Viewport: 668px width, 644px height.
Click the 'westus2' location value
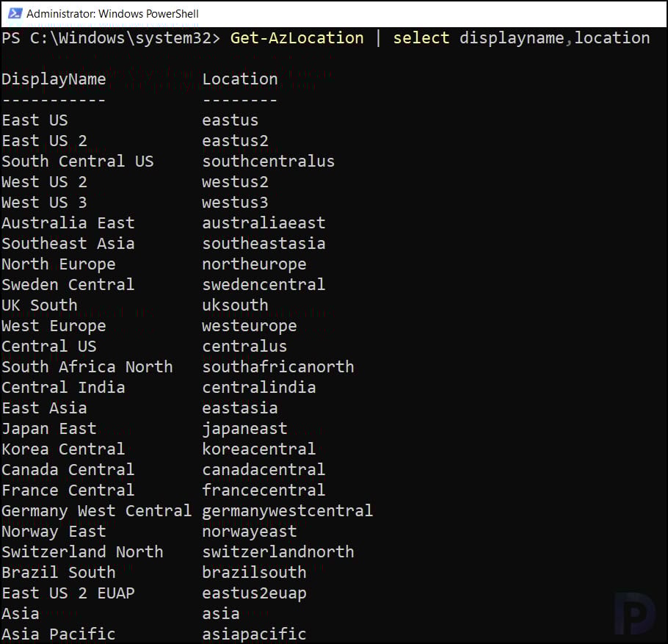[x=235, y=182]
